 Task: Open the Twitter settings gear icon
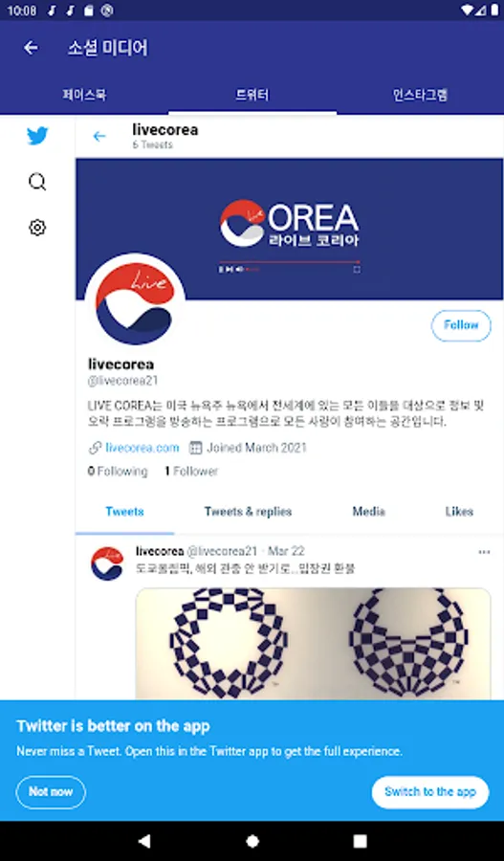point(37,228)
